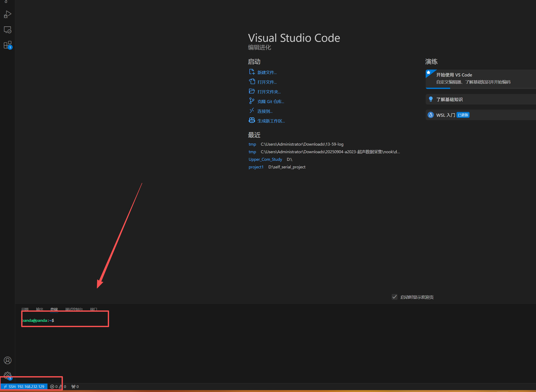Open the Extensions view icon
Screen dimensions: 536x392
pos(7,45)
